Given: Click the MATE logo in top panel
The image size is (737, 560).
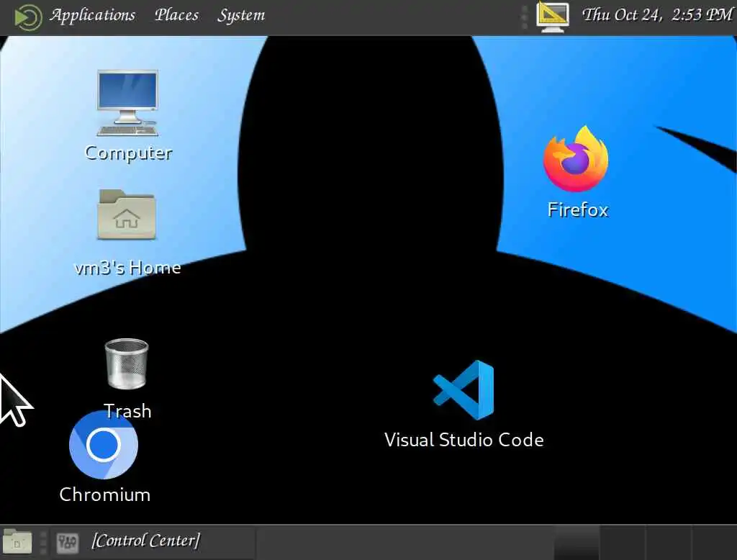Looking at the screenshot, I should tap(28, 17).
